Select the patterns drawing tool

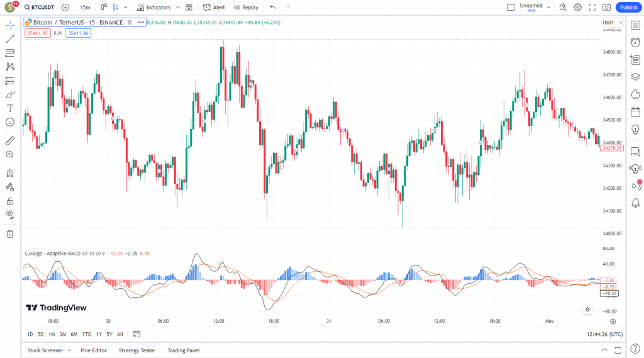click(10, 67)
